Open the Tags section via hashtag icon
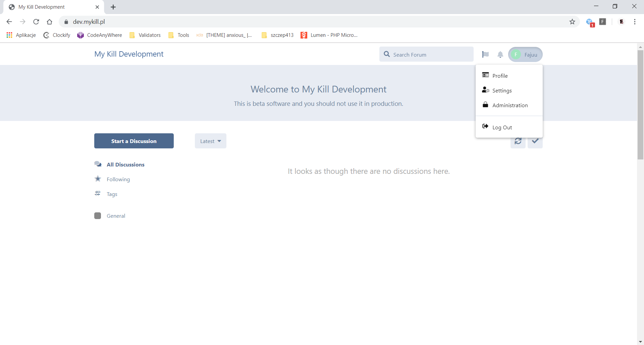The height and width of the screenshot is (345, 644). coord(97,194)
